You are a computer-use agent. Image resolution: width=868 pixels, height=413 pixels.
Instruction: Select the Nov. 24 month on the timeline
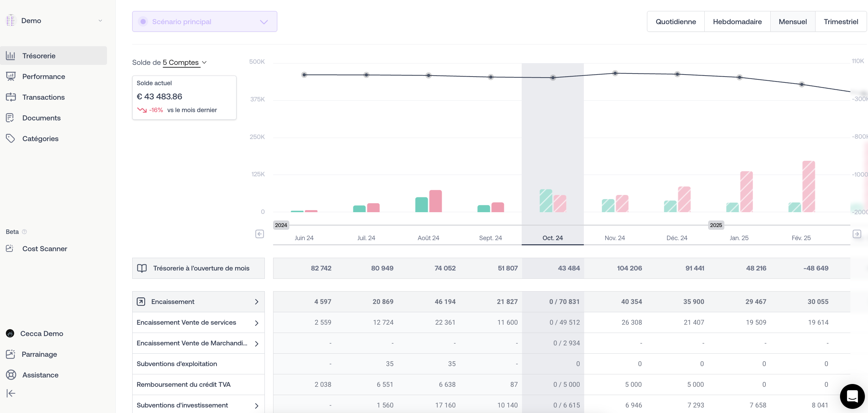coord(615,238)
